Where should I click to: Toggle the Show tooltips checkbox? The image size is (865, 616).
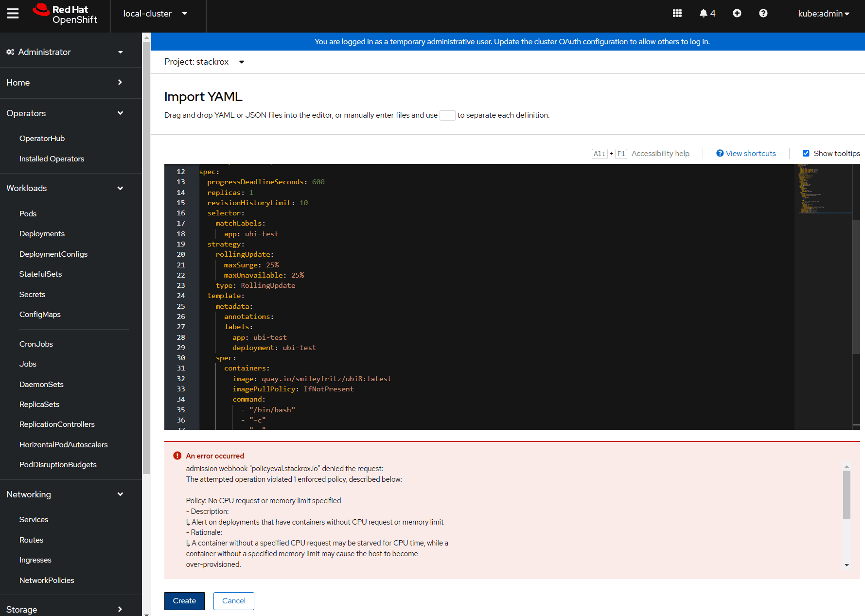[x=806, y=153]
